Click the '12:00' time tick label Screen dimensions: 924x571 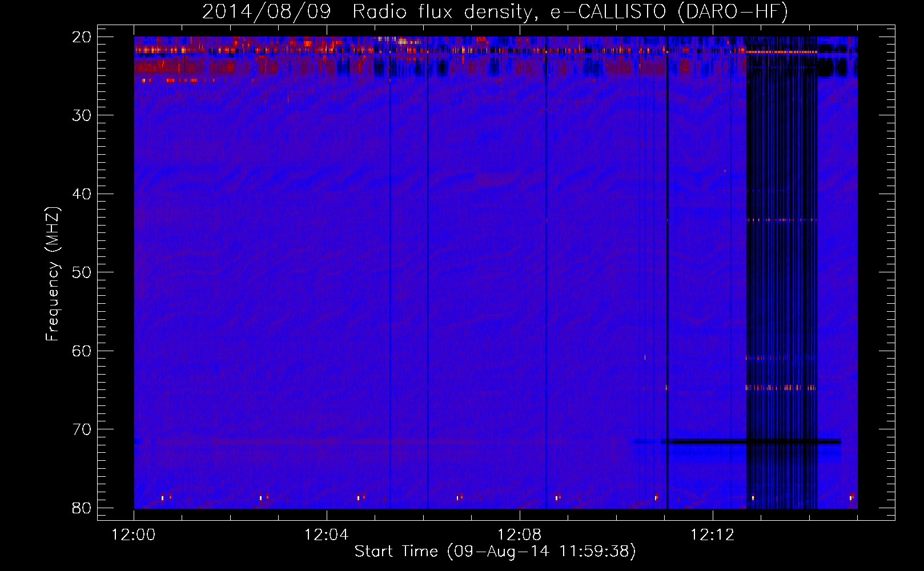point(133,535)
